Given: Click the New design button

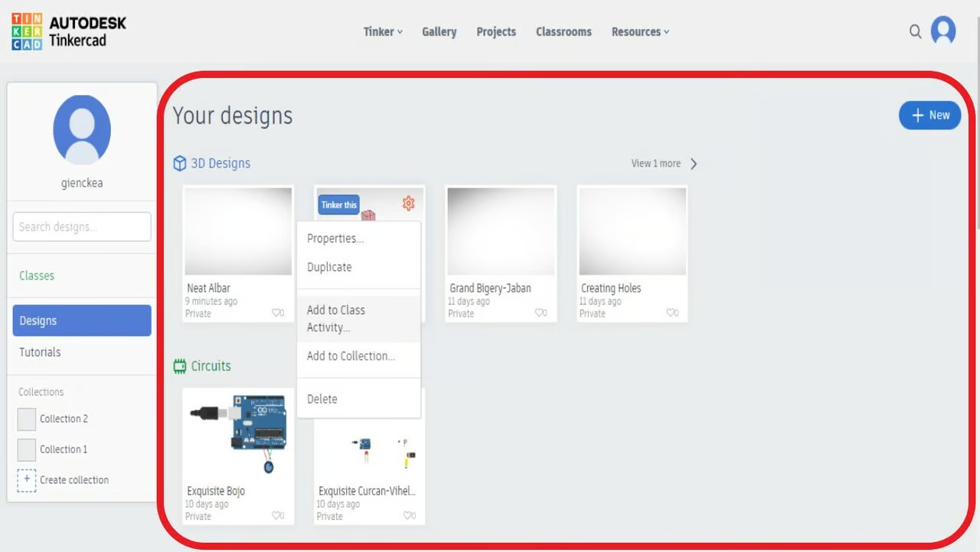Looking at the screenshot, I should 929,116.
